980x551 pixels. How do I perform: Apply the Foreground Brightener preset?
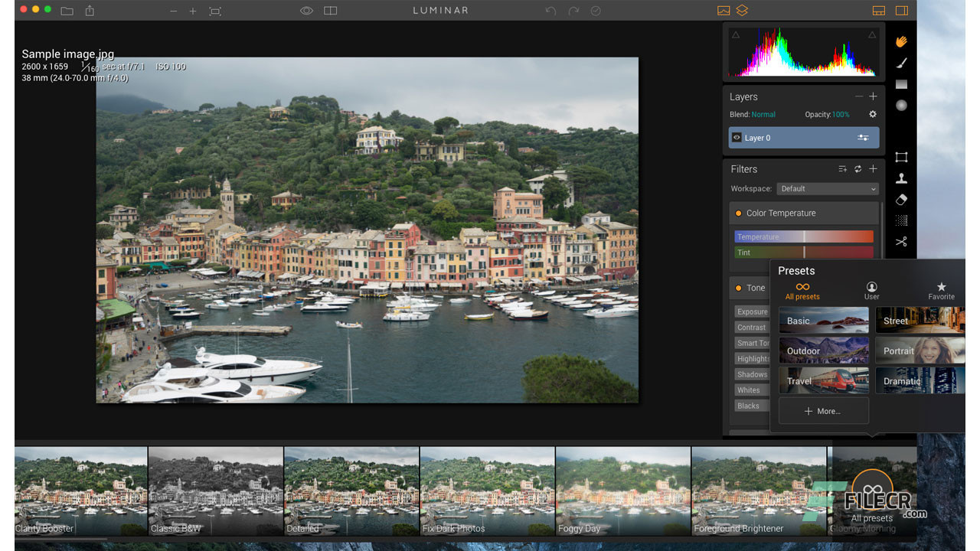pos(759,491)
